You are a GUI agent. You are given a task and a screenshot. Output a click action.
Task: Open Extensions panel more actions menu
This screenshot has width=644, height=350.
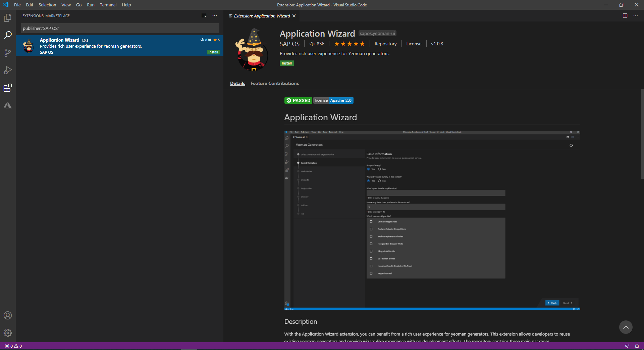pyautogui.click(x=215, y=16)
